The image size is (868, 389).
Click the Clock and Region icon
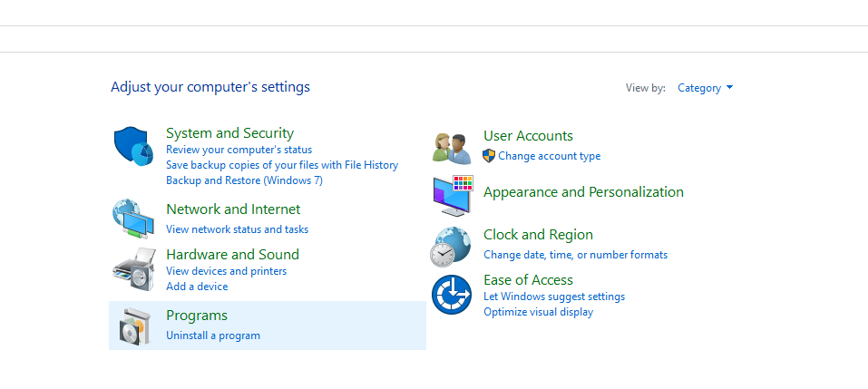(451, 246)
